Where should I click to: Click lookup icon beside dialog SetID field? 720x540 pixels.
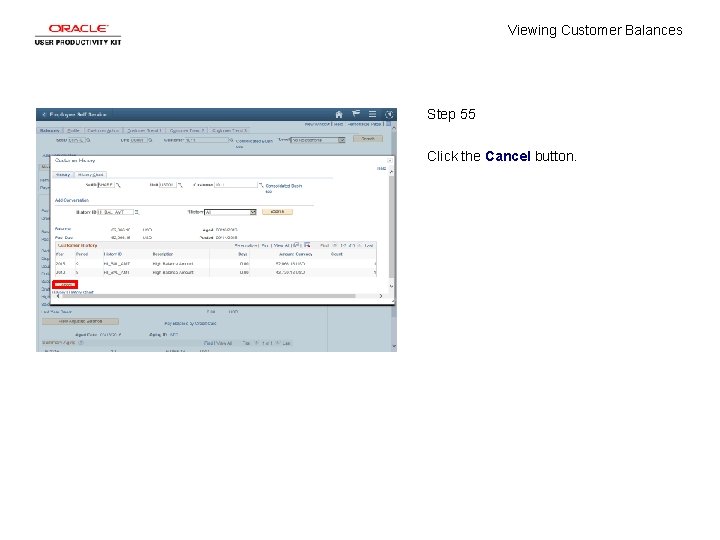[x=118, y=185]
